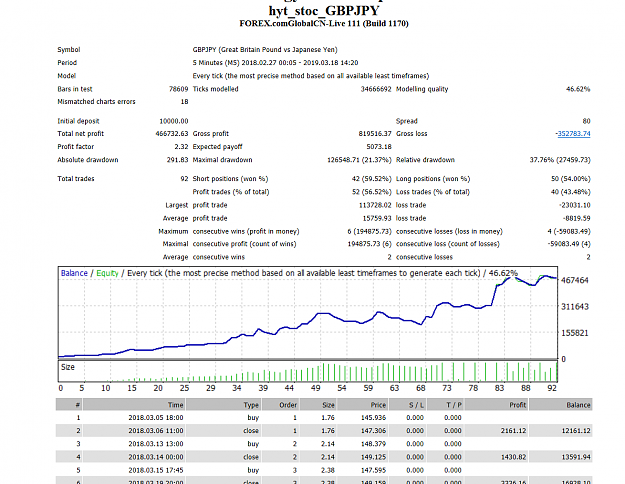
Task: Click the FOREX.comGlobalCN-Live 111 build line
Action: [x=324, y=24]
